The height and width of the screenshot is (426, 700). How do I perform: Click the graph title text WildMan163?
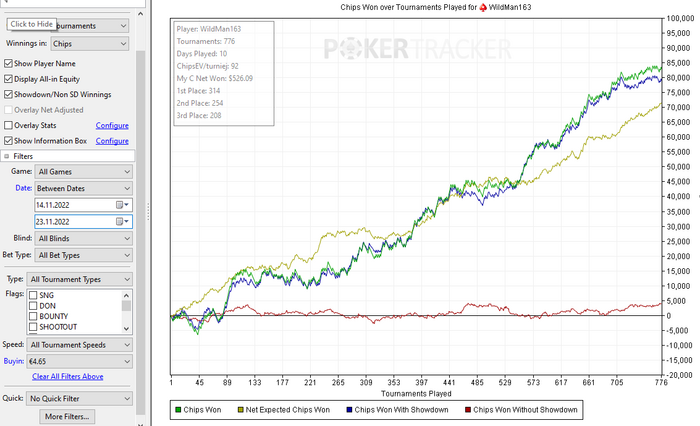pyautogui.click(x=510, y=7)
